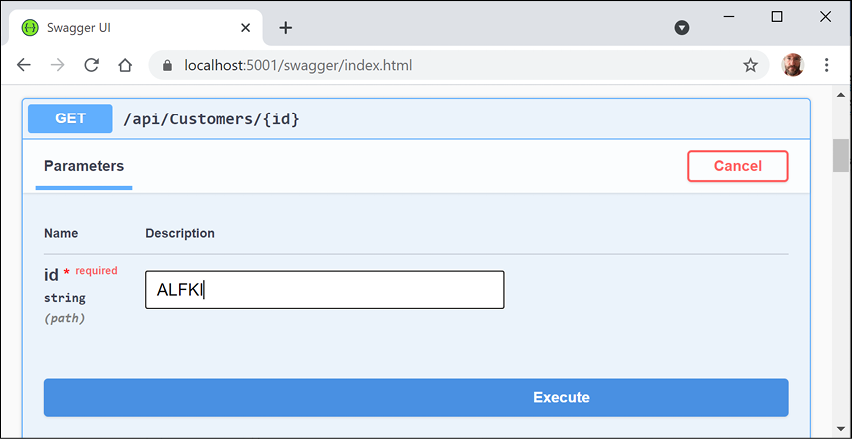
Task: Click the page vertical scrollbar thumb
Action: pos(840,155)
